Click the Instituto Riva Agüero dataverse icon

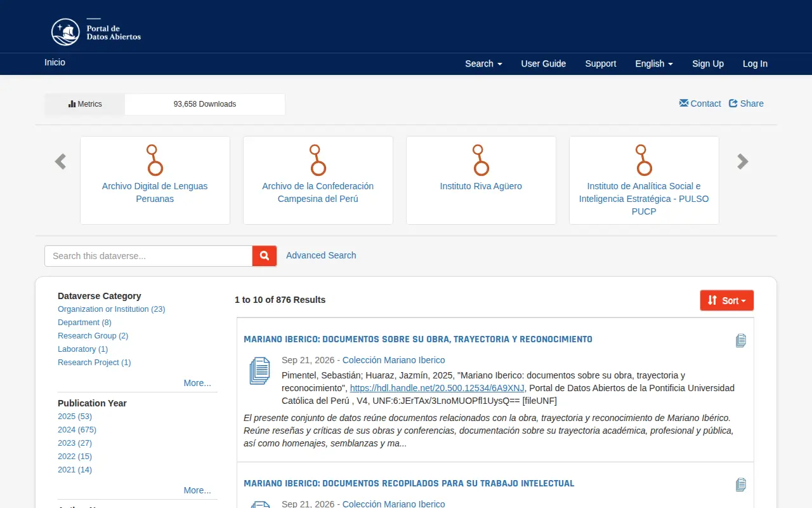481,160
